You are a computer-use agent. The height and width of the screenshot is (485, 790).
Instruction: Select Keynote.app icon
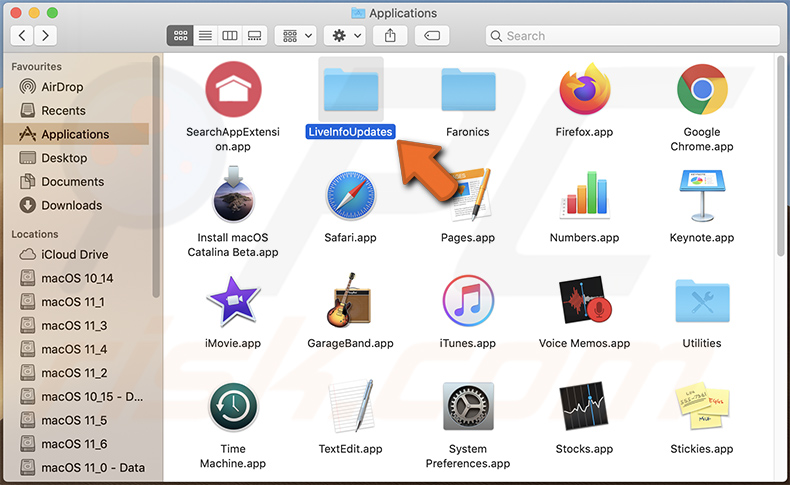tap(702, 195)
